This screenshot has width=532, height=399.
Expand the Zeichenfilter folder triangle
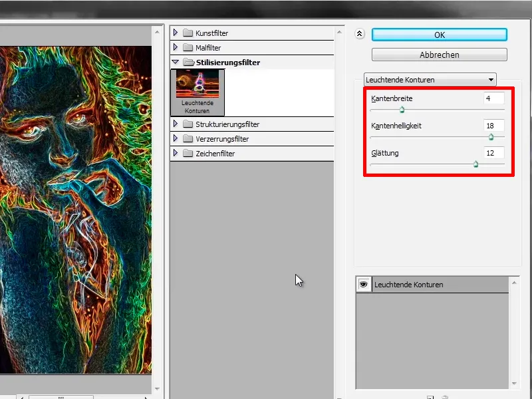176,153
